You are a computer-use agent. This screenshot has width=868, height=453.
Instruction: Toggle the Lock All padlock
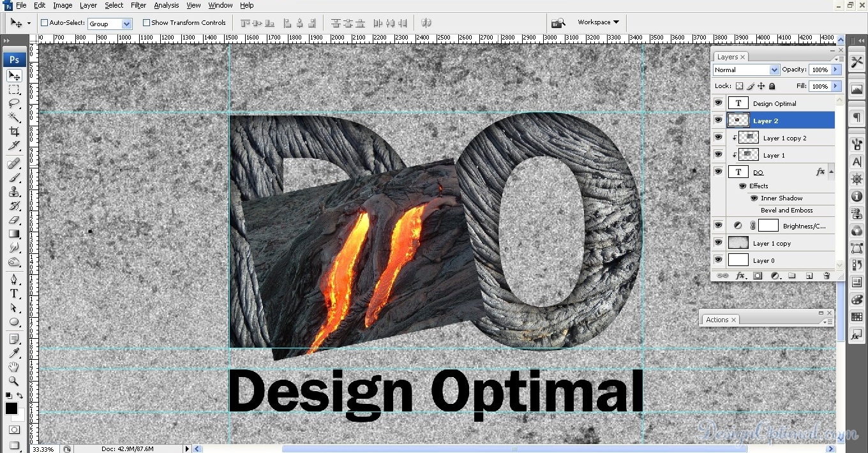pyautogui.click(x=772, y=86)
